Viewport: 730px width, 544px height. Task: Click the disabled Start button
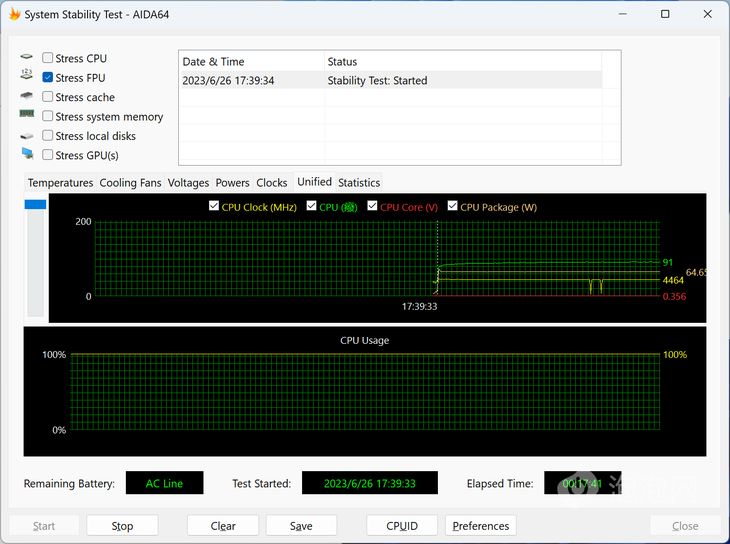click(44, 526)
